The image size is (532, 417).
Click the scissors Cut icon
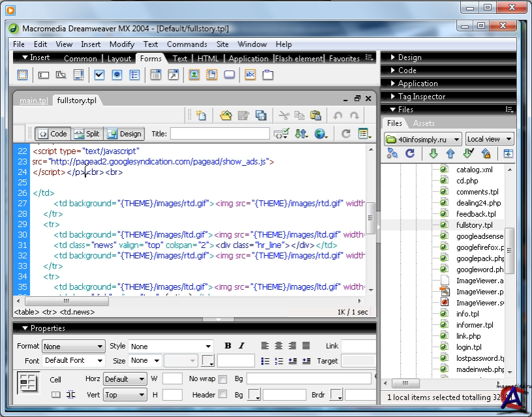(x=283, y=116)
